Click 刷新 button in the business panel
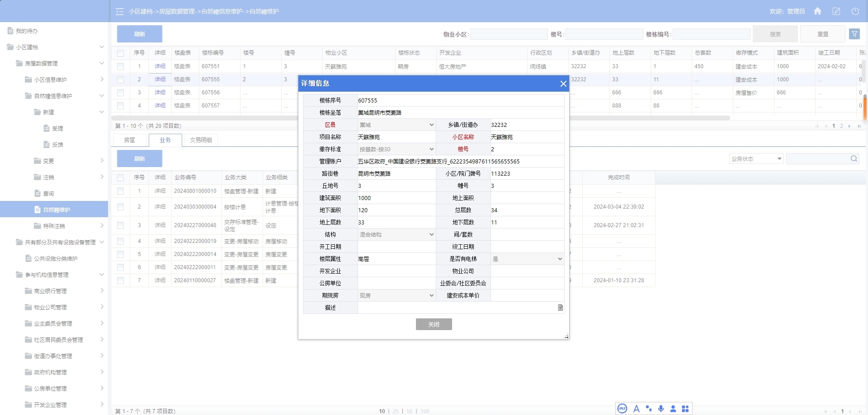Viewport: 868px width, 415px height. click(140, 159)
